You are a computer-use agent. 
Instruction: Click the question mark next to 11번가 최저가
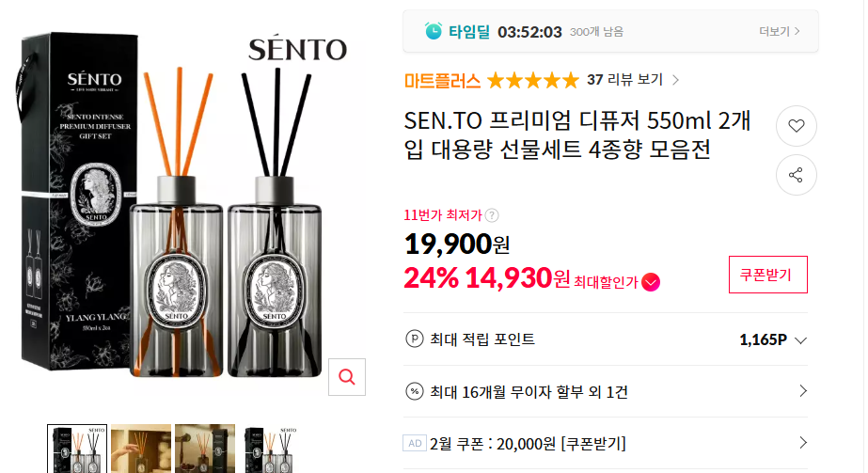492,215
